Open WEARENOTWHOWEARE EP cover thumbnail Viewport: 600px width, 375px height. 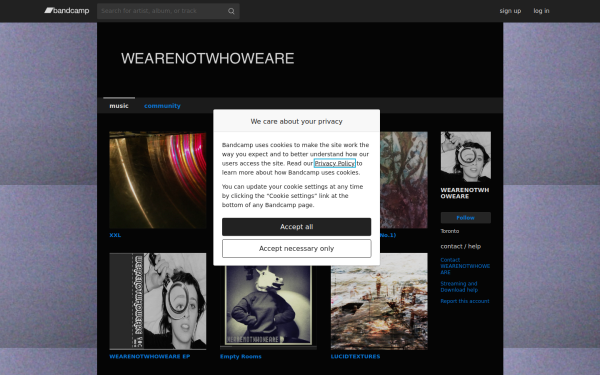(x=158, y=301)
